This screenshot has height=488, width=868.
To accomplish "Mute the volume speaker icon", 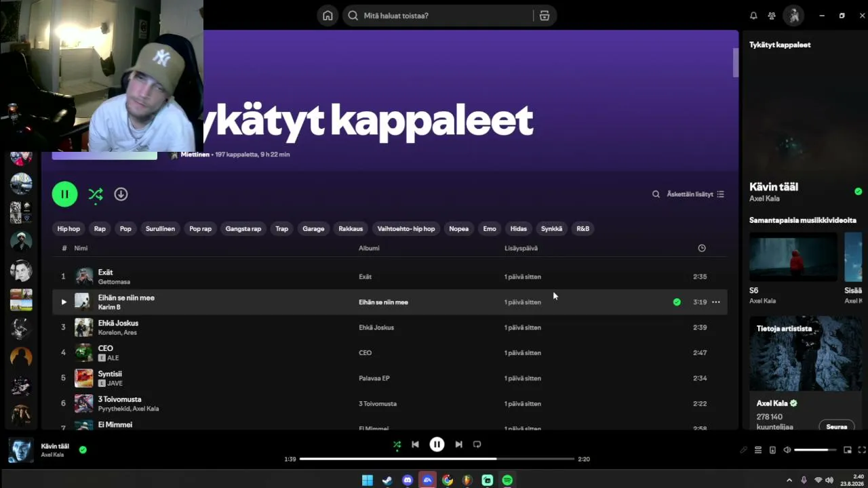I will point(787,450).
